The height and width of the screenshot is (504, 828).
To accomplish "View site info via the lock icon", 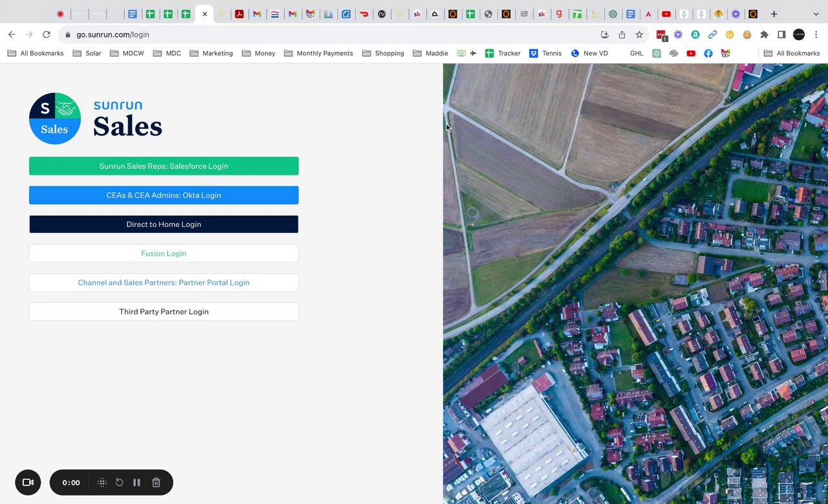I will tap(68, 34).
